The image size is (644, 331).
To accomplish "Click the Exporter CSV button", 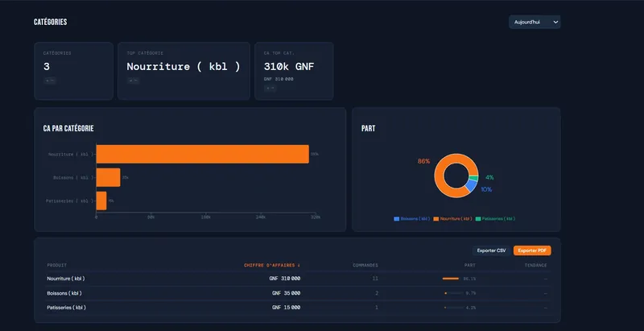I will point(491,250).
